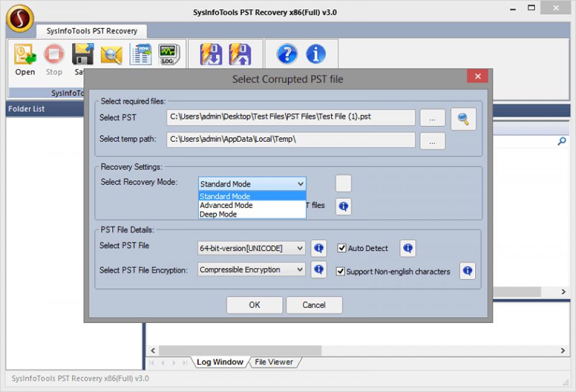Screen dimensions: 576x392
Task: Click the browse button for temp path
Action: pyautogui.click(x=432, y=140)
